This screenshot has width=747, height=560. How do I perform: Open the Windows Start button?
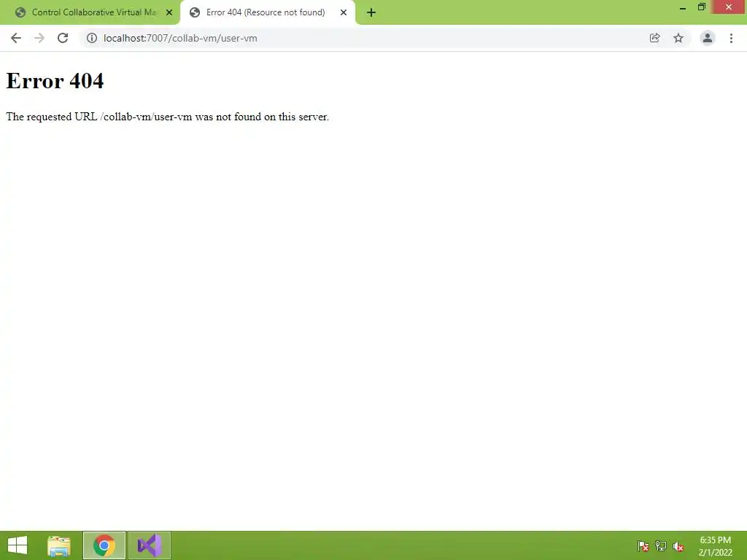[x=18, y=545]
